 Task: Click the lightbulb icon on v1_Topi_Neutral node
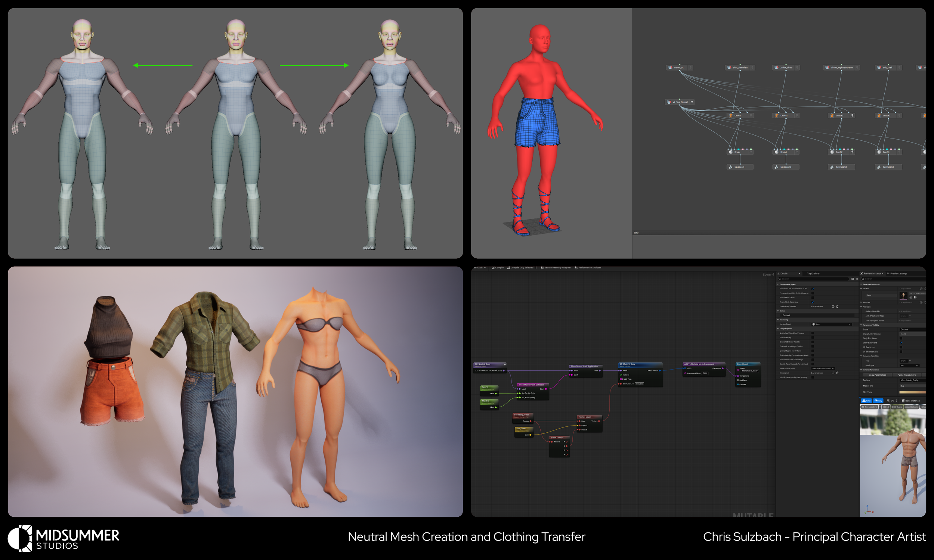tap(692, 102)
